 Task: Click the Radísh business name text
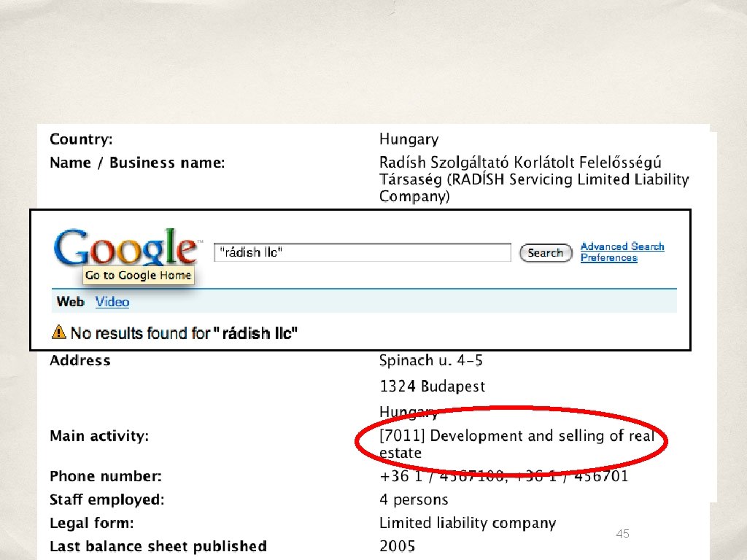tap(534, 179)
